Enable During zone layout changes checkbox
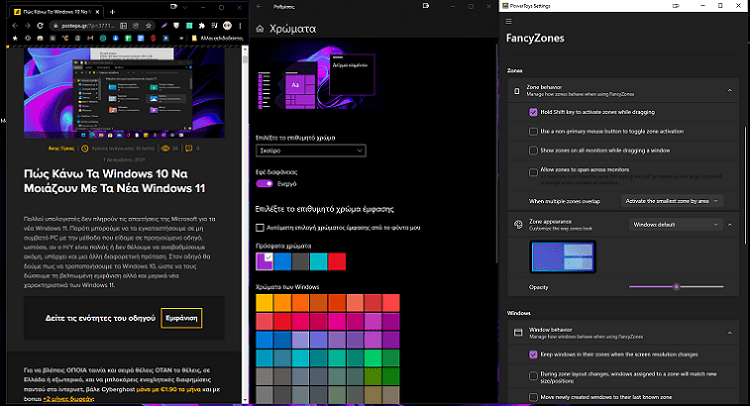The width and height of the screenshot is (750, 406). pos(533,376)
